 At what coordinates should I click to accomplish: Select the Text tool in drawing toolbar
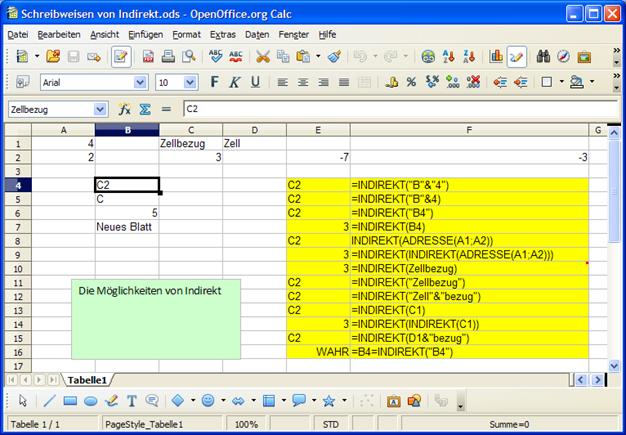coord(130,401)
